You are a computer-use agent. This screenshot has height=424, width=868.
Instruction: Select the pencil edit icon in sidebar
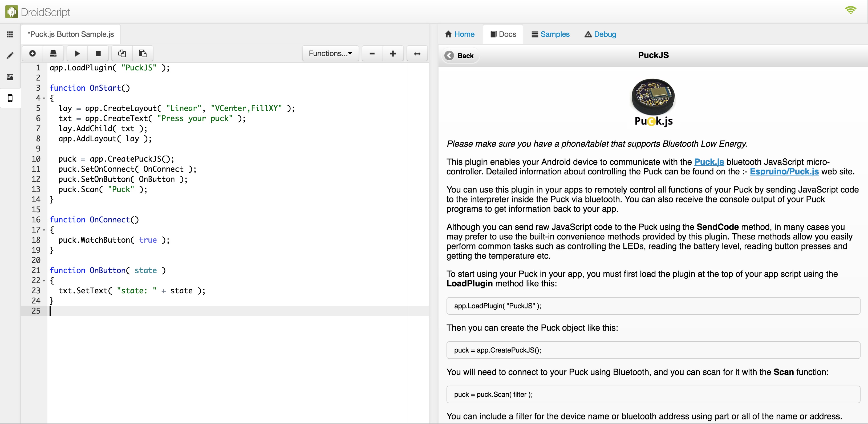(x=10, y=55)
